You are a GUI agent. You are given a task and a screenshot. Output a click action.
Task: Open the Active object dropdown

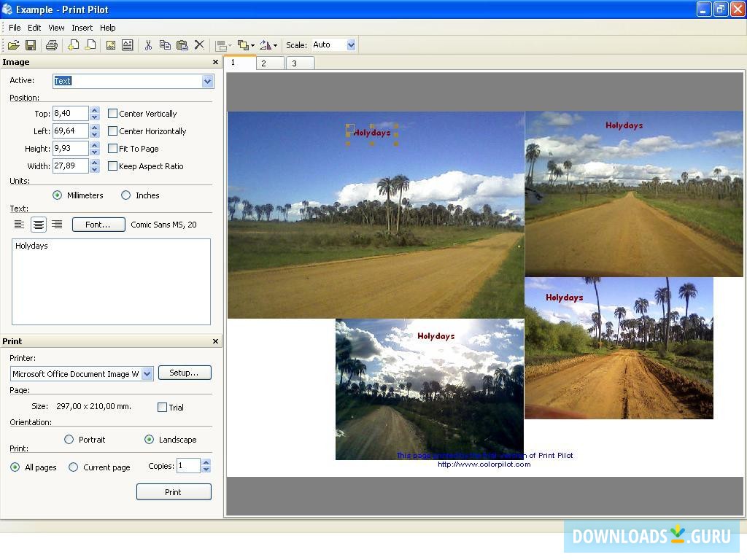207,81
